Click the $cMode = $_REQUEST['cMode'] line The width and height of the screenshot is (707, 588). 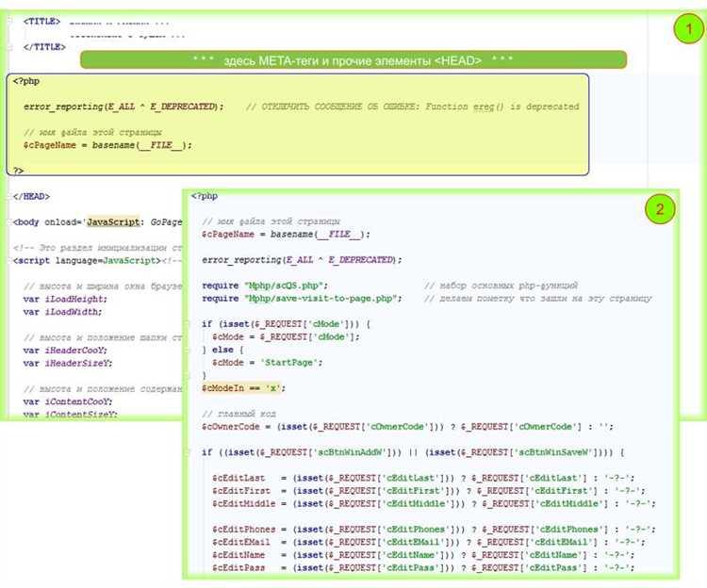[286, 337]
